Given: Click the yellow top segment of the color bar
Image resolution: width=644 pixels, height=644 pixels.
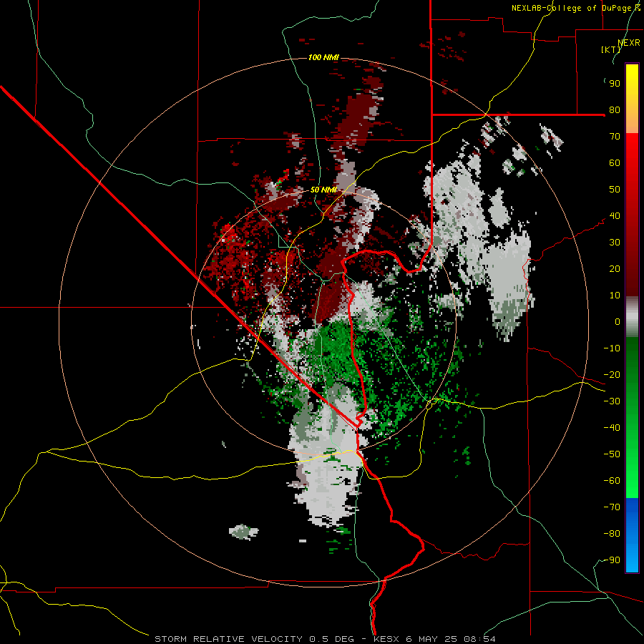Looking at the screenshot, I should click(632, 99).
